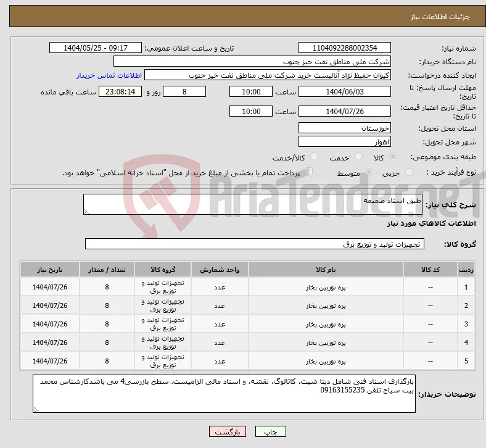
Task: Click the response deadline time 10:00 field
Action: (251, 92)
